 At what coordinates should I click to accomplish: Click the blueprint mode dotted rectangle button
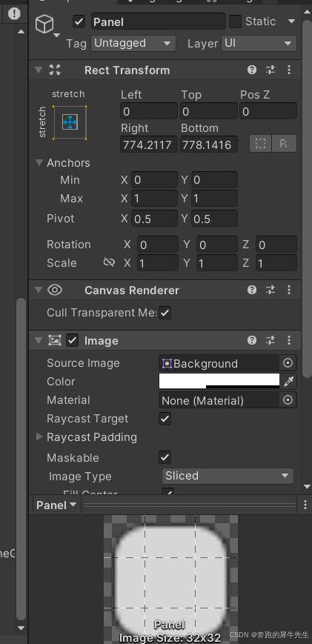(x=260, y=145)
